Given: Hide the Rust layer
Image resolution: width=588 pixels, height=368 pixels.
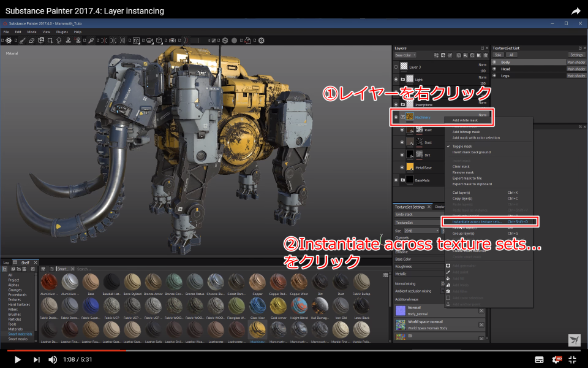Looking at the screenshot, I should (402, 130).
